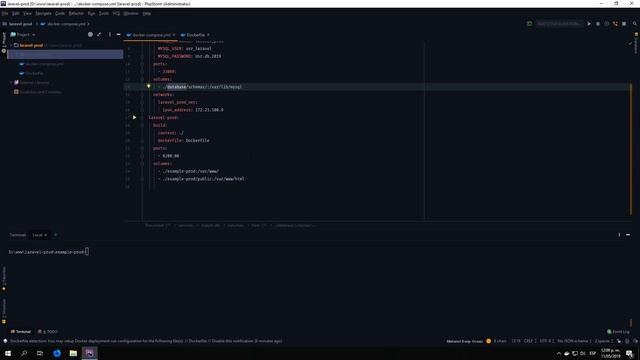Close the docker-compose.yml editor tab
Screen dimensions: 640x360
click(x=174, y=35)
